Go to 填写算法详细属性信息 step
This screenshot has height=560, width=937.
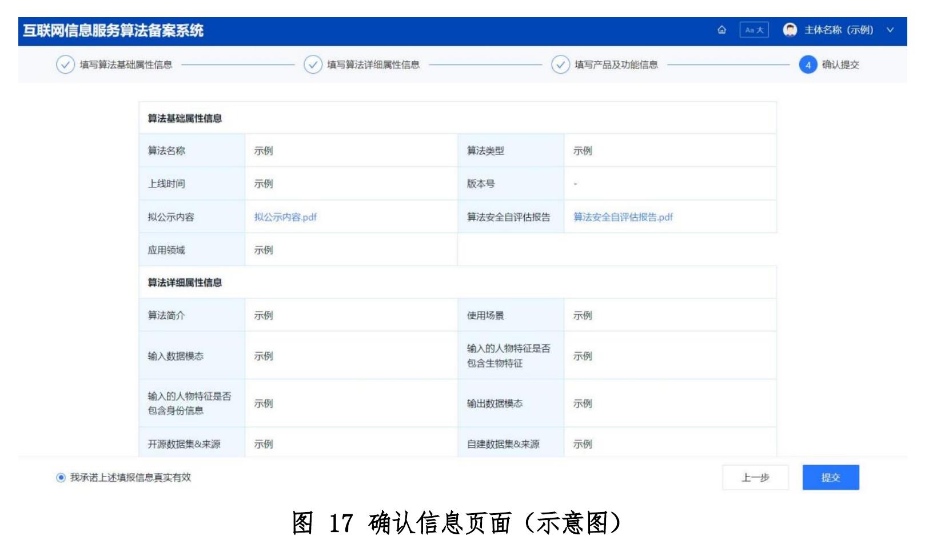click(x=373, y=65)
